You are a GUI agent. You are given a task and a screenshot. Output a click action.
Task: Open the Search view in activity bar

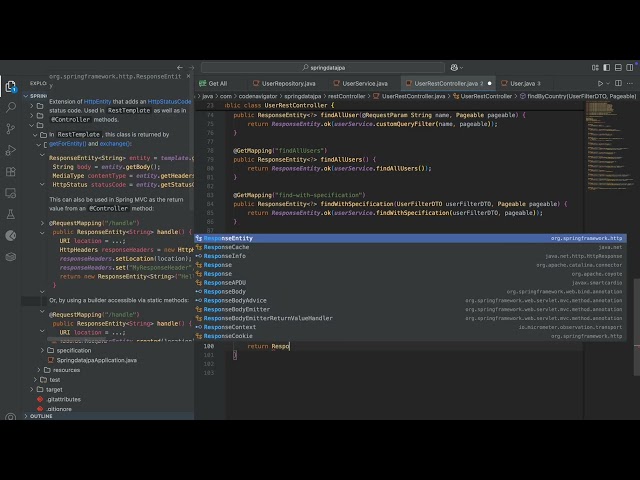(x=11, y=107)
